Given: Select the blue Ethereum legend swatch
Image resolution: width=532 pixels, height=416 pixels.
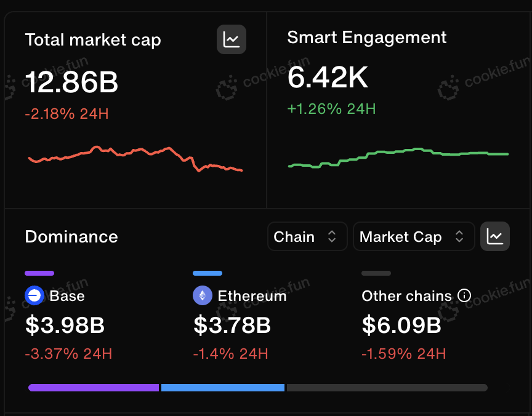Looking at the screenshot, I should click(208, 273).
